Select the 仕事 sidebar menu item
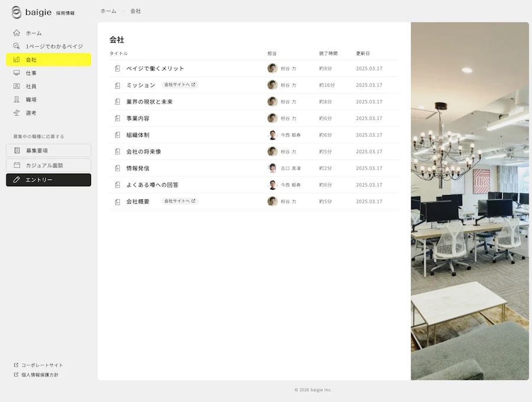This screenshot has width=532, height=402. 48,73
